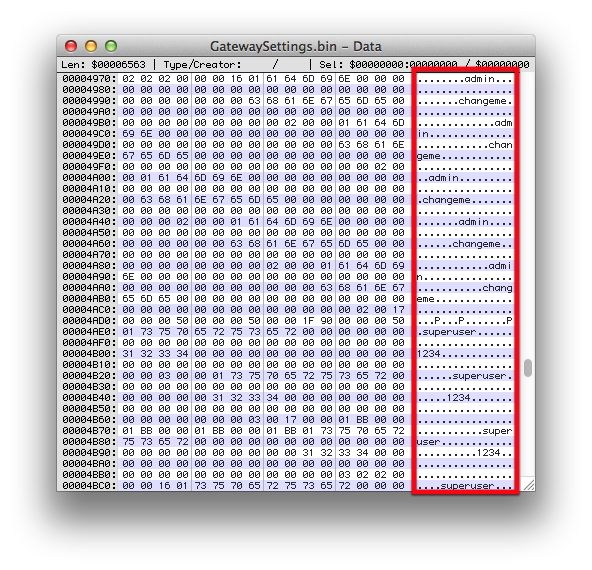592x570 pixels.
Task: Zoom window with the green button
Action: pos(111,46)
